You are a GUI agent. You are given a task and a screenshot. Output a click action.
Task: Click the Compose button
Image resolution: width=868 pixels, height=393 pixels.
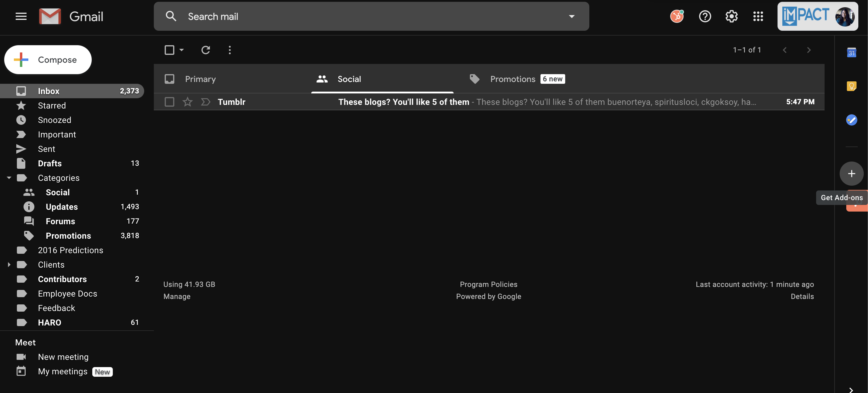[48, 60]
